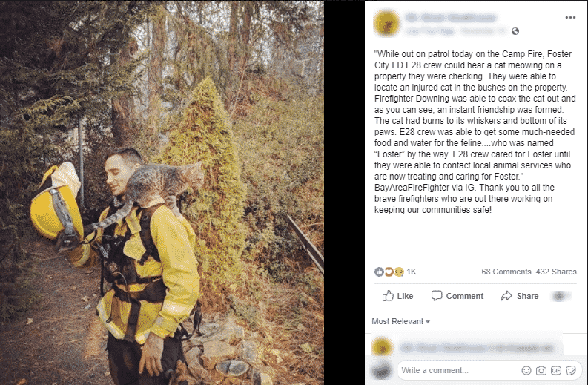Attach a photo with the camera icon

coord(541,371)
